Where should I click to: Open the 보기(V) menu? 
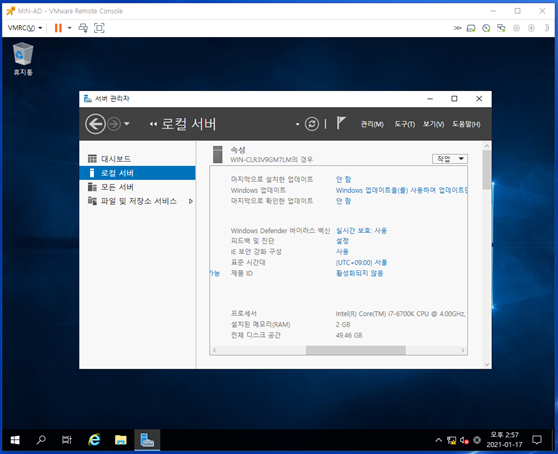[x=433, y=124]
